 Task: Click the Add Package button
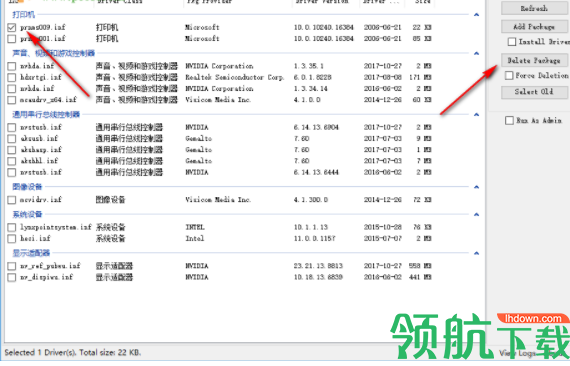[x=534, y=27]
